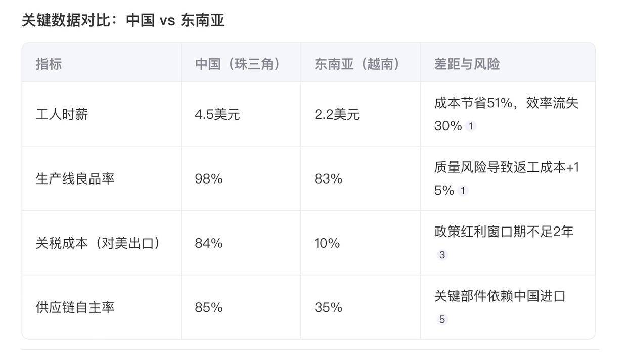Image resolution: width=628 pixels, height=364 pixels.
Task: Click the 中国（珠三角）column header
Action: pyautogui.click(x=238, y=64)
